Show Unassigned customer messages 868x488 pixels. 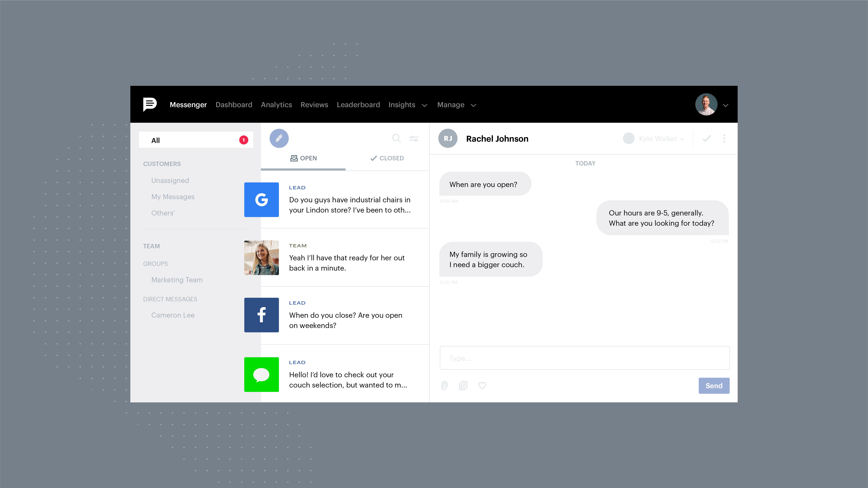click(x=170, y=180)
